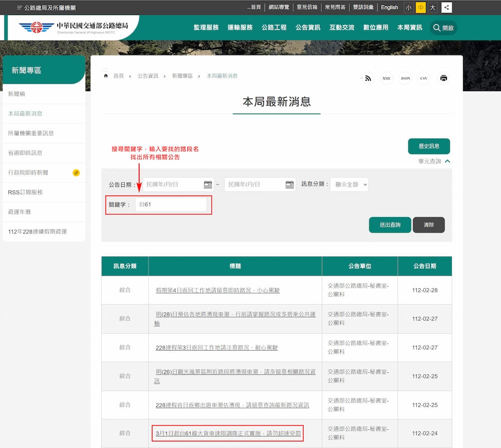This screenshot has height=448, width=501.
Task: Open 公告資訊 menu
Action: (x=308, y=28)
